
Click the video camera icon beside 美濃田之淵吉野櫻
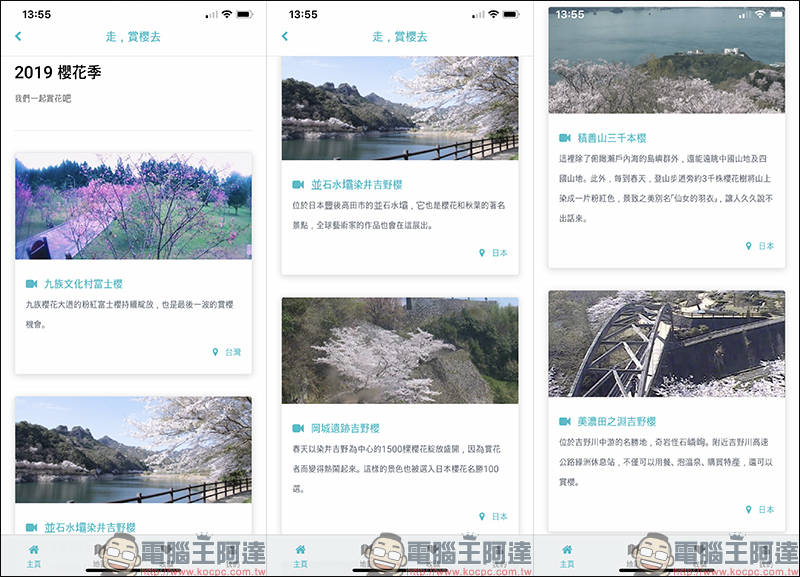(565, 421)
